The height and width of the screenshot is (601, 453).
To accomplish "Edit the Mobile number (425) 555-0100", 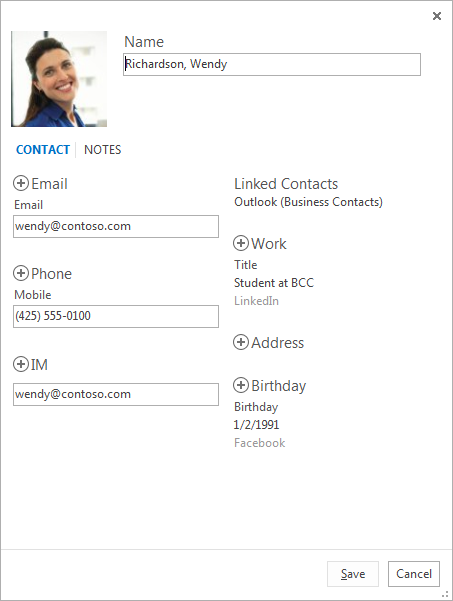I will tap(116, 316).
